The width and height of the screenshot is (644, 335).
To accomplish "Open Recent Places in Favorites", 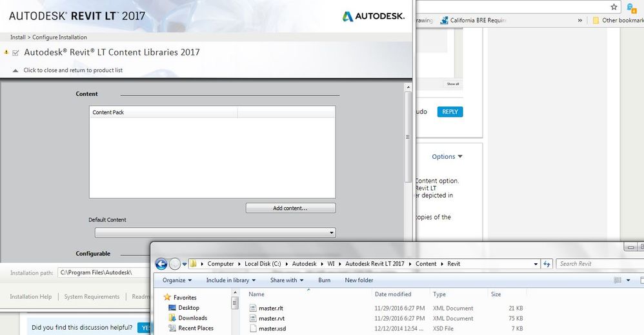I will click(x=191, y=328).
